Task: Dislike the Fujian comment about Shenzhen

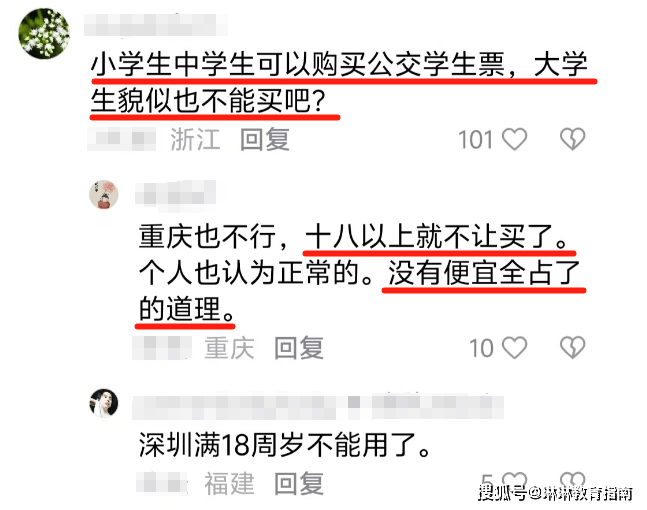Action: point(572,481)
